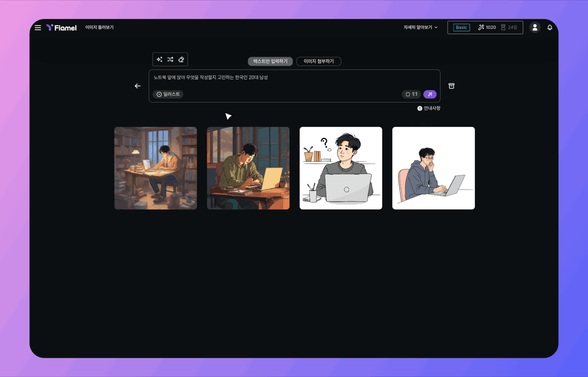Open the notification bell
Screen dimensions: 588x377
[549, 28]
